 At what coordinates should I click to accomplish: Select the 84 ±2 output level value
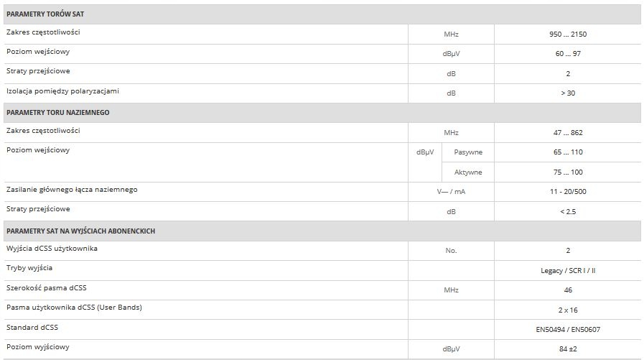pyautogui.click(x=567, y=349)
